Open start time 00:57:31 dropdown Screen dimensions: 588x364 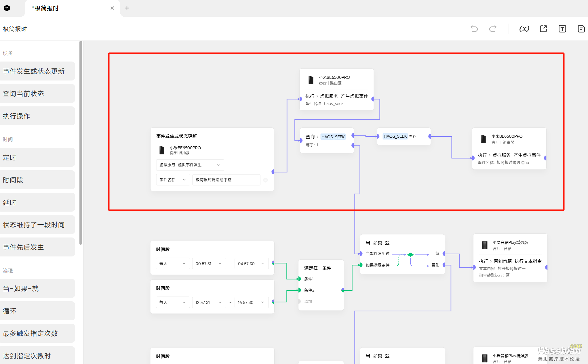point(208,264)
